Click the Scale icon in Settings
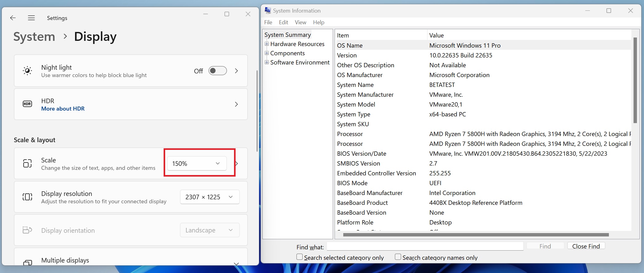Screen dimensions: 644x273 pos(27,163)
